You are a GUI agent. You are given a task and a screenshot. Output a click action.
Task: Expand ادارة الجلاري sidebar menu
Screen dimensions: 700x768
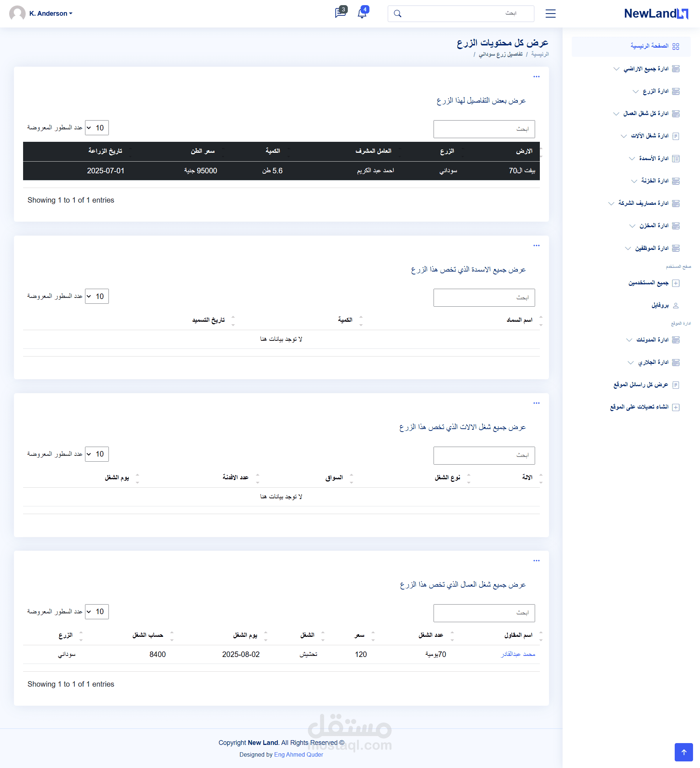(x=653, y=362)
